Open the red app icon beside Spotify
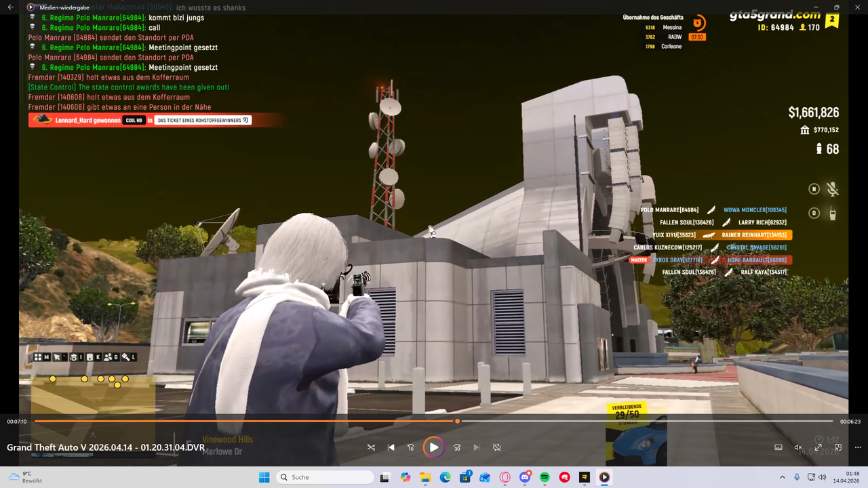 564,477
